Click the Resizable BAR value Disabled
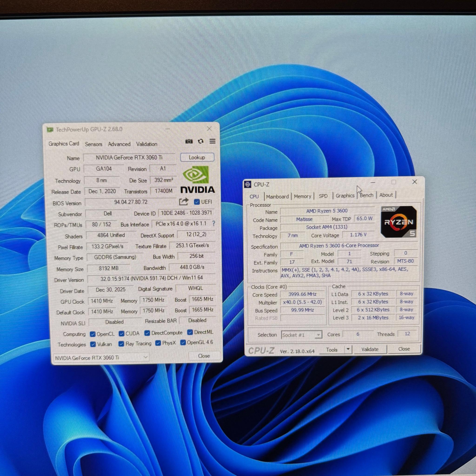This screenshot has width=476, height=476. click(197, 320)
